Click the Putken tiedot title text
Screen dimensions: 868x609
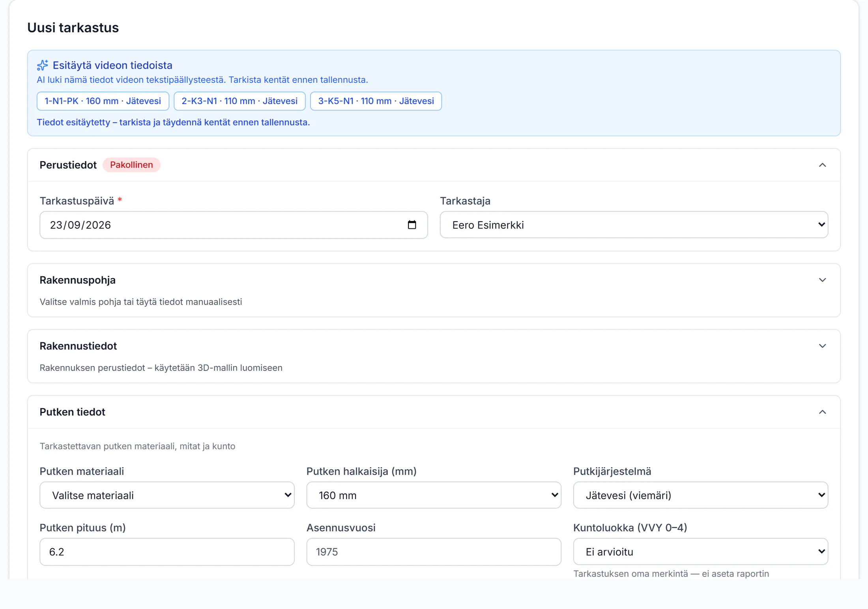click(72, 412)
